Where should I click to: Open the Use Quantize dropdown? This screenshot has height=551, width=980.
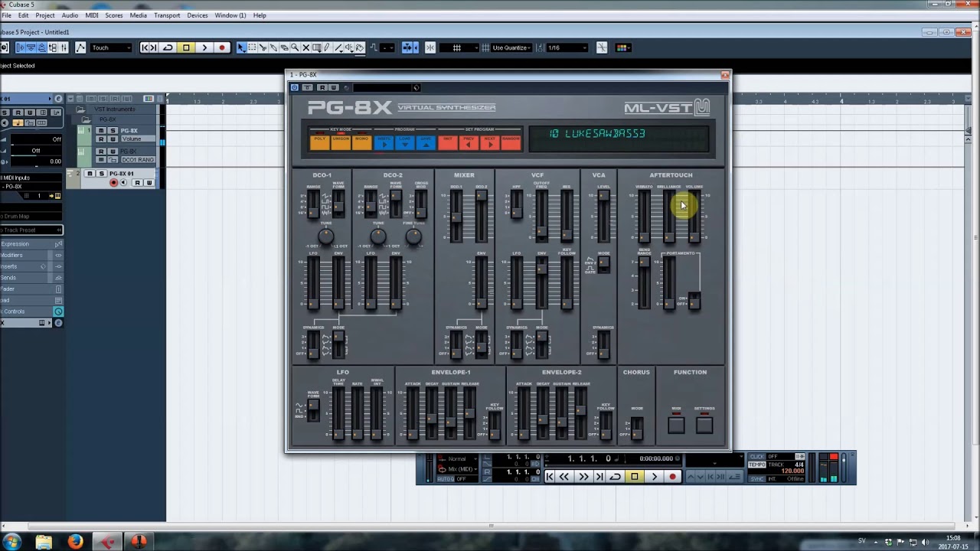512,47
